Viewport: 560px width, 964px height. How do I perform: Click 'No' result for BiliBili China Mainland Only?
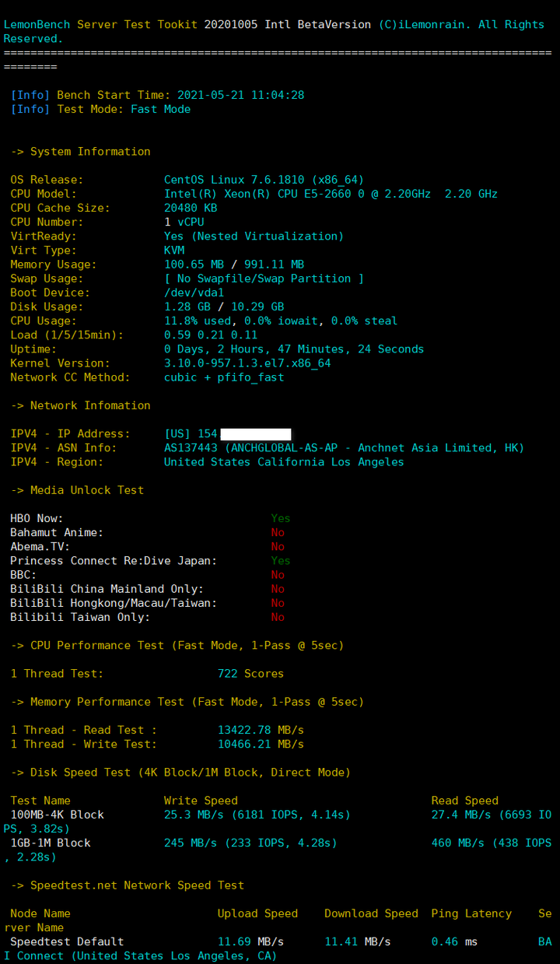[278, 589]
